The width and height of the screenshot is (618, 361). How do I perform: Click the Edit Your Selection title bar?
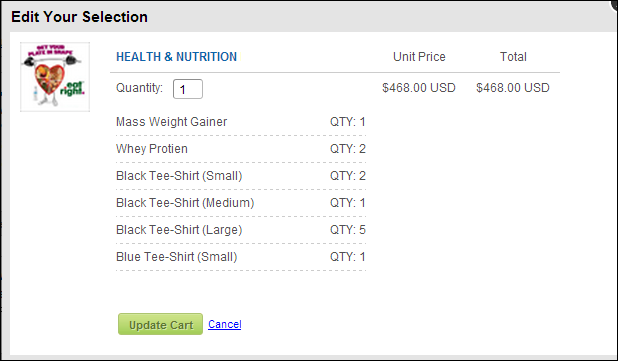(309, 17)
